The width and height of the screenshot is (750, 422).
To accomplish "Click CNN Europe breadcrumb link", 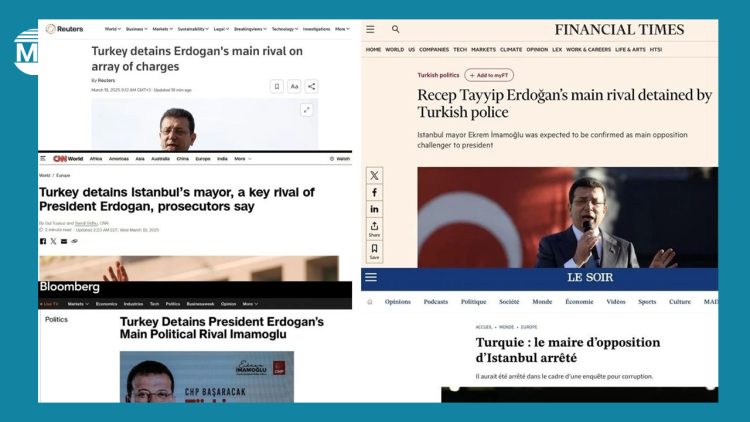I will [63, 176].
